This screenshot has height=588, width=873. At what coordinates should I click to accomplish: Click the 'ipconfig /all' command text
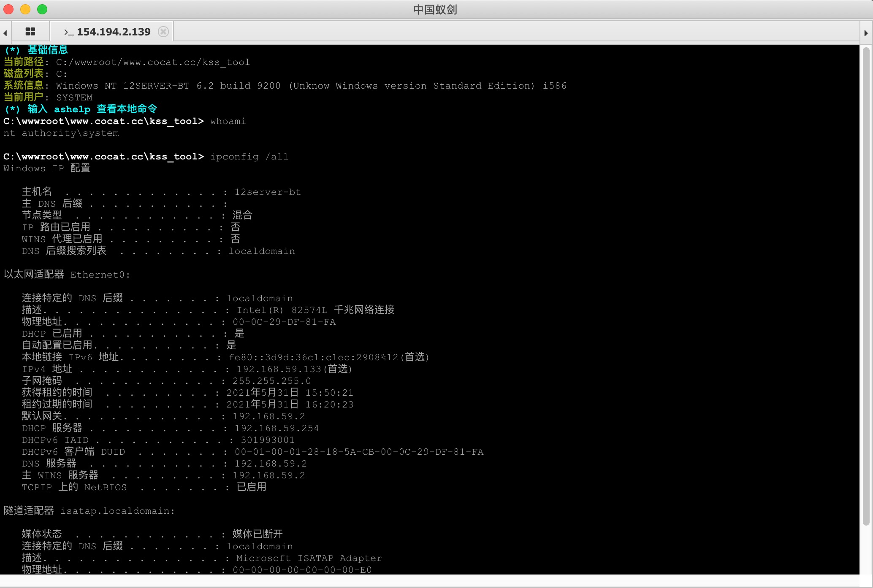coord(249,157)
